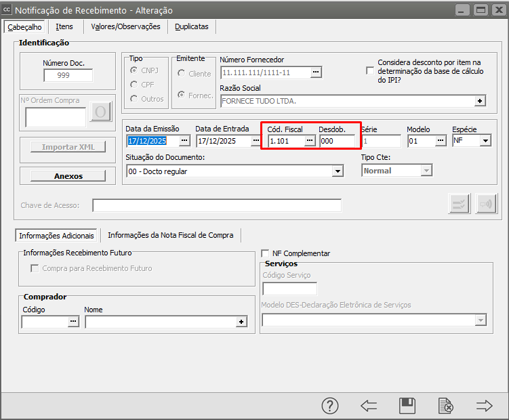Select the Duplicatas tab
509x420 pixels.
tap(191, 26)
